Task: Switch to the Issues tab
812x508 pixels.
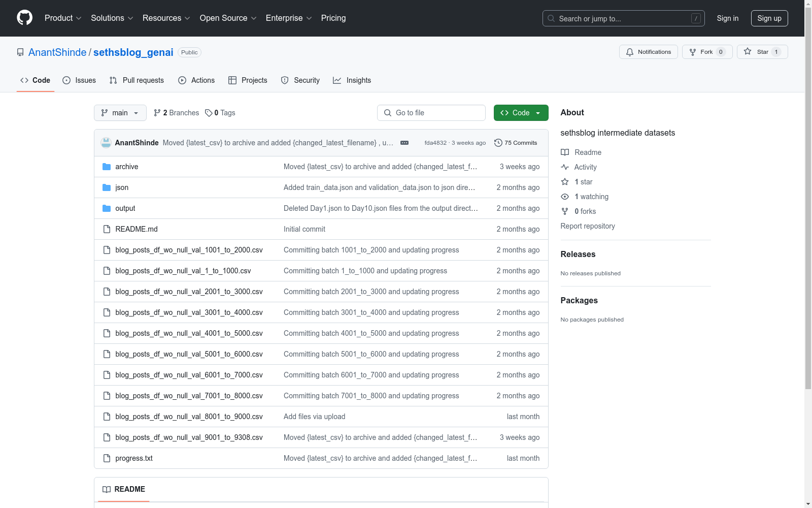Action: 79,80
